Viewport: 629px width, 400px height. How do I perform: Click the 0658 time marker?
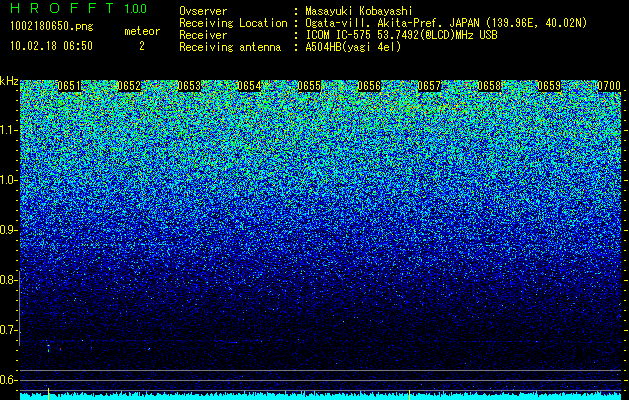(489, 86)
